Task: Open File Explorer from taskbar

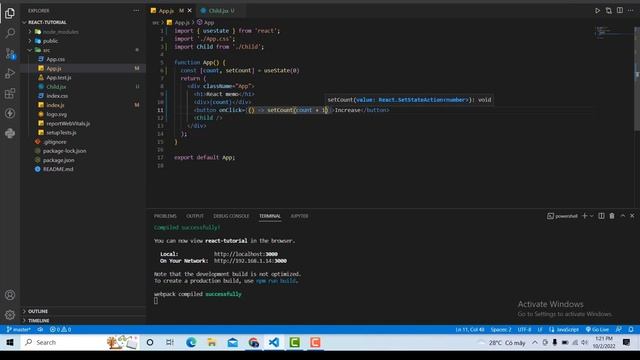Action: [x=212, y=342]
